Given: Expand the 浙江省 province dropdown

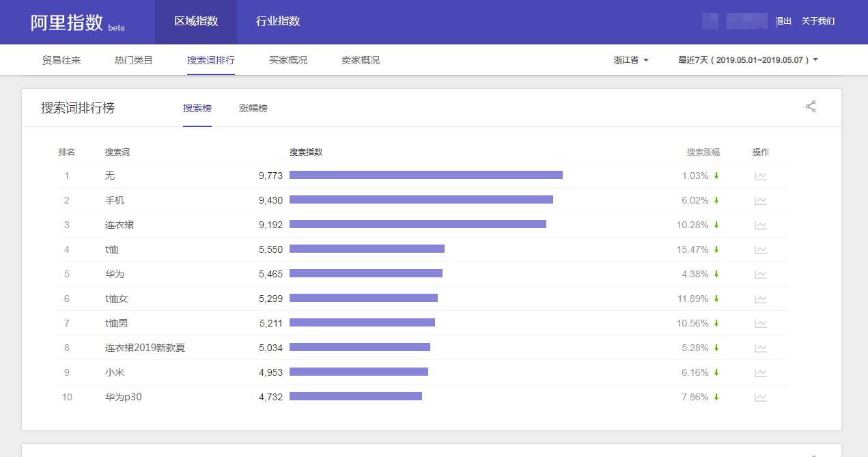Looking at the screenshot, I should (631, 60).
